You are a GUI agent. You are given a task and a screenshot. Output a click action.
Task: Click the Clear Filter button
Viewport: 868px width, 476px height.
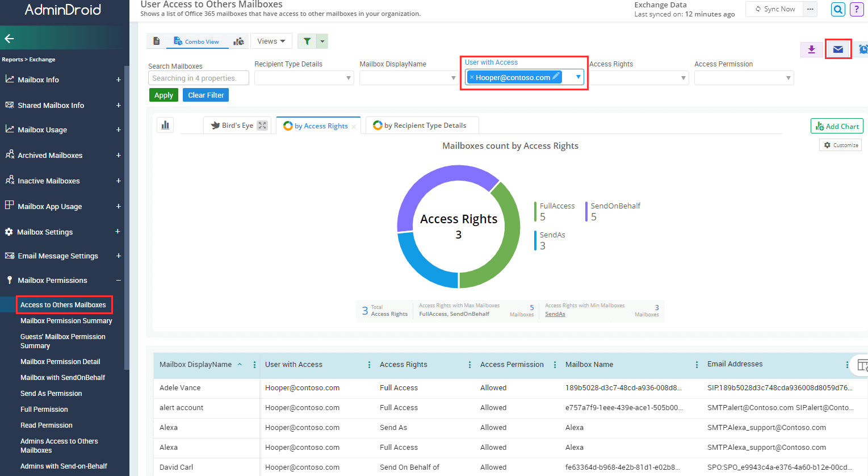(x=206, y=95)
